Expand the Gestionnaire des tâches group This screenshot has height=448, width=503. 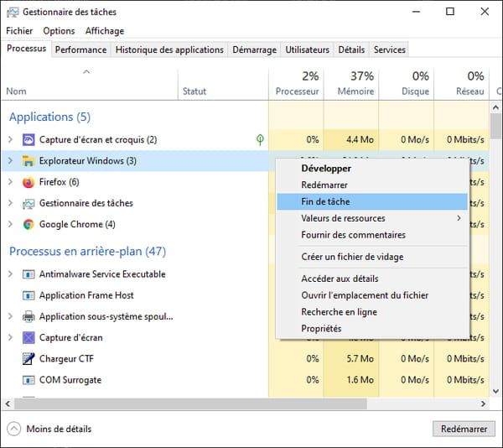point(10,203)
